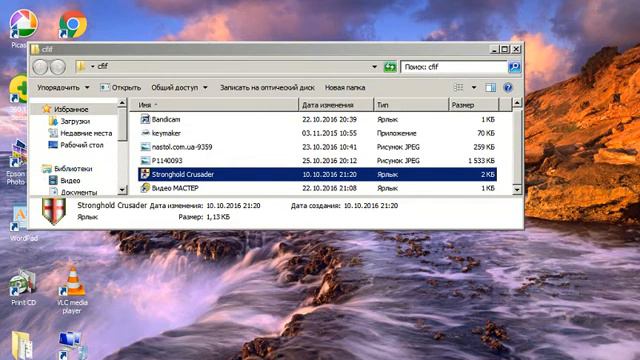Toggle the preview pane button
640x360 pixels.
(x=490, y=87)
